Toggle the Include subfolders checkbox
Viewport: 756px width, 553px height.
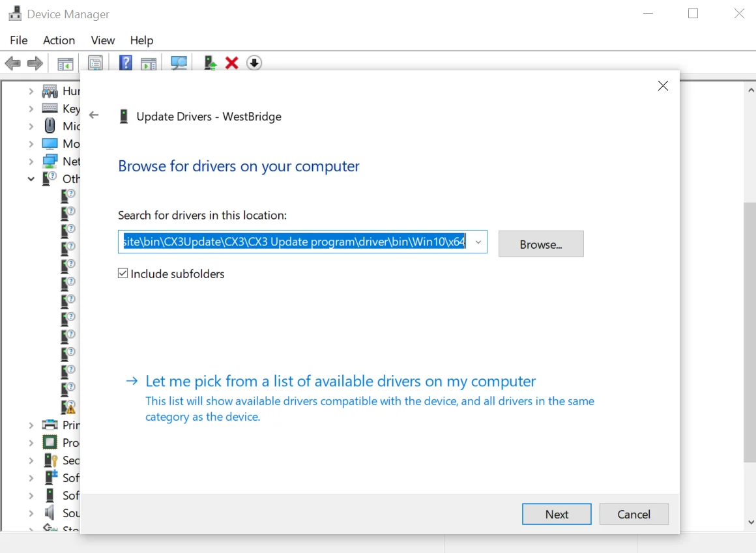(x=123, y=274)
